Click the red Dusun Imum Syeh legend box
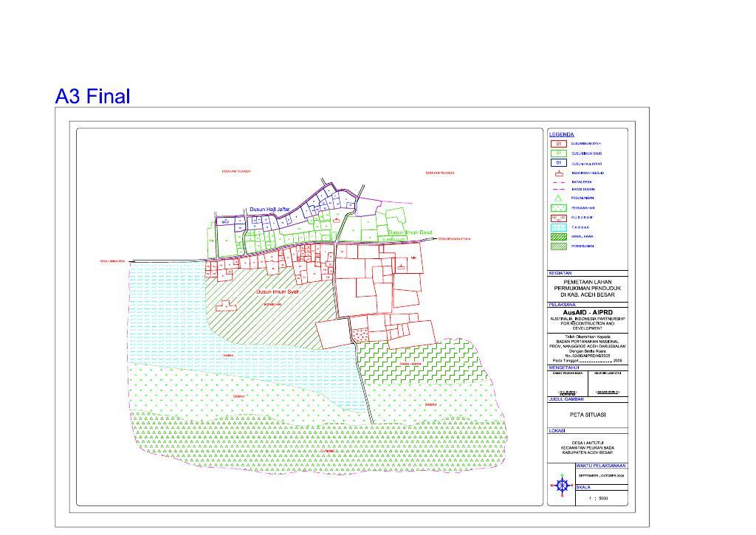Screen dimensions: 756x535 pyautogui.click(x=559, y=144)
